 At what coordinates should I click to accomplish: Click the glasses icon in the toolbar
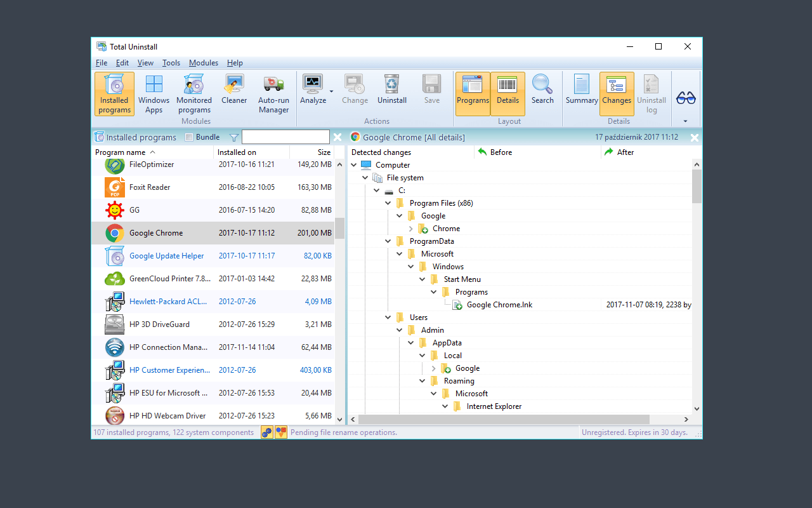point(686,98)
